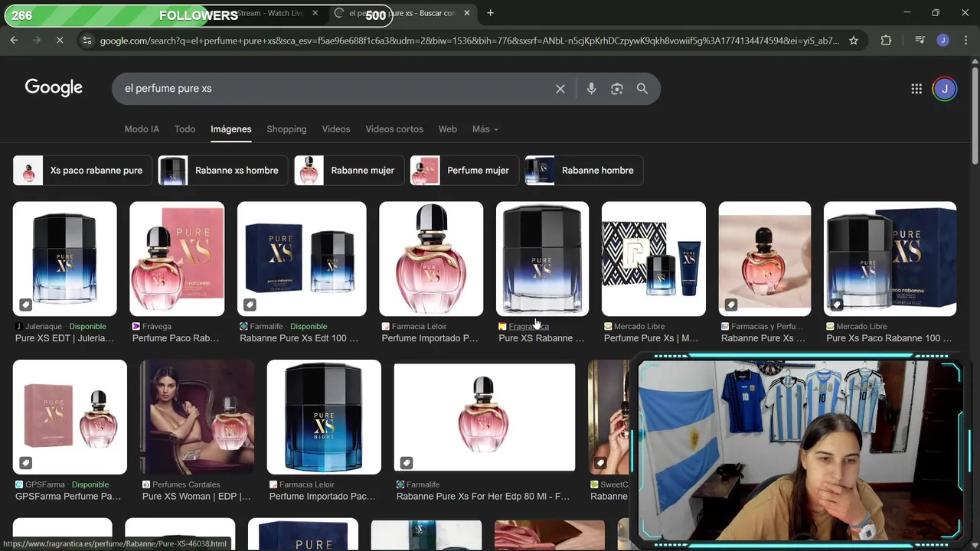Image resolution: width=980 pixels, height=551 pixels.
Task: Open the Frávega source label
Action: (156, 327)
